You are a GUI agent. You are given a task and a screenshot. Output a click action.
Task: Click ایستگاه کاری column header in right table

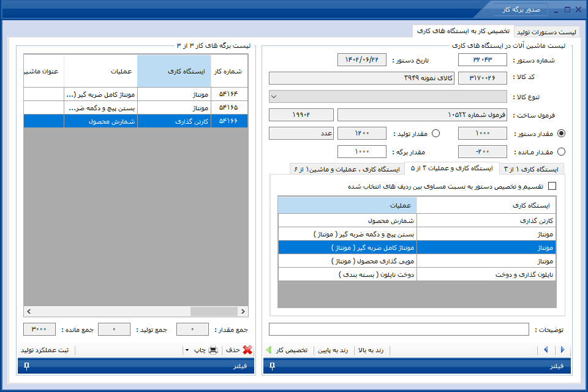(x=486, y=205)
